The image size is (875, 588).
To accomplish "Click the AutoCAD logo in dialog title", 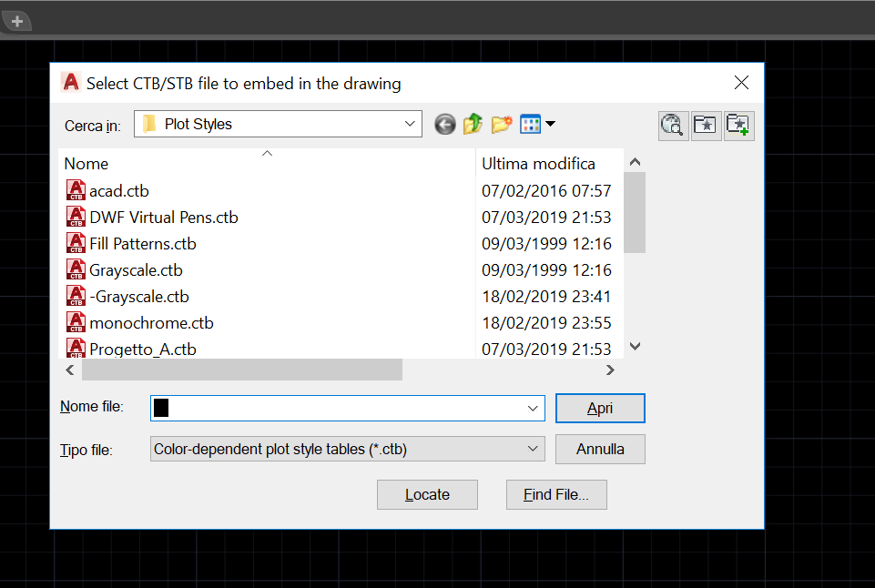I will [x=71, y=83].
